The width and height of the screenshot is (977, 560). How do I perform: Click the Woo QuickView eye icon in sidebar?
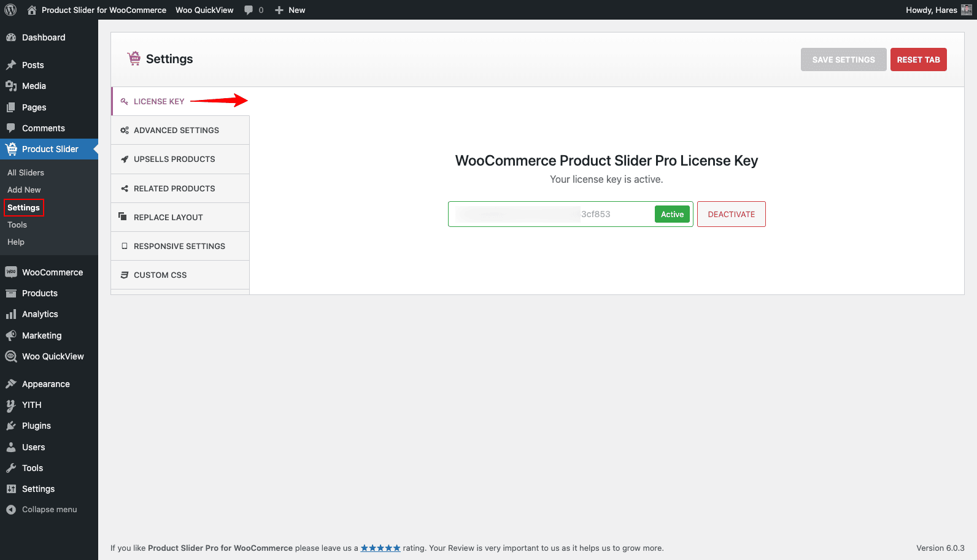click(11, 356)
